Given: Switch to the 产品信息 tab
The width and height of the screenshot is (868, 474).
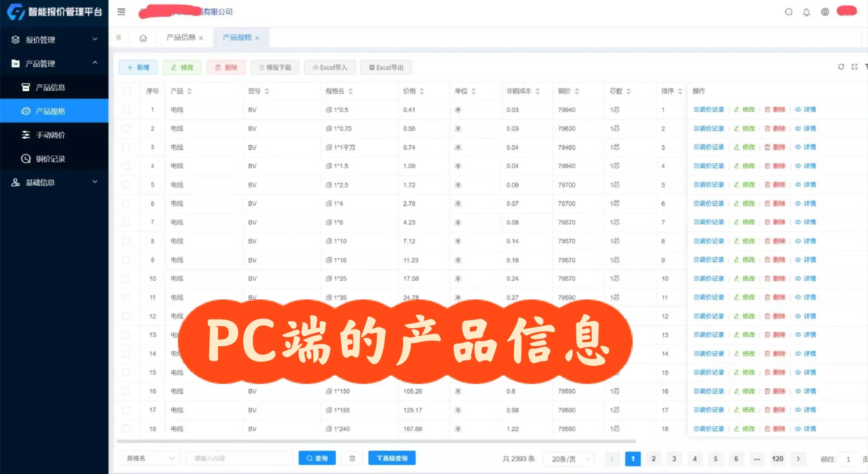Looking at the screenshot, I should pos(182,38).
